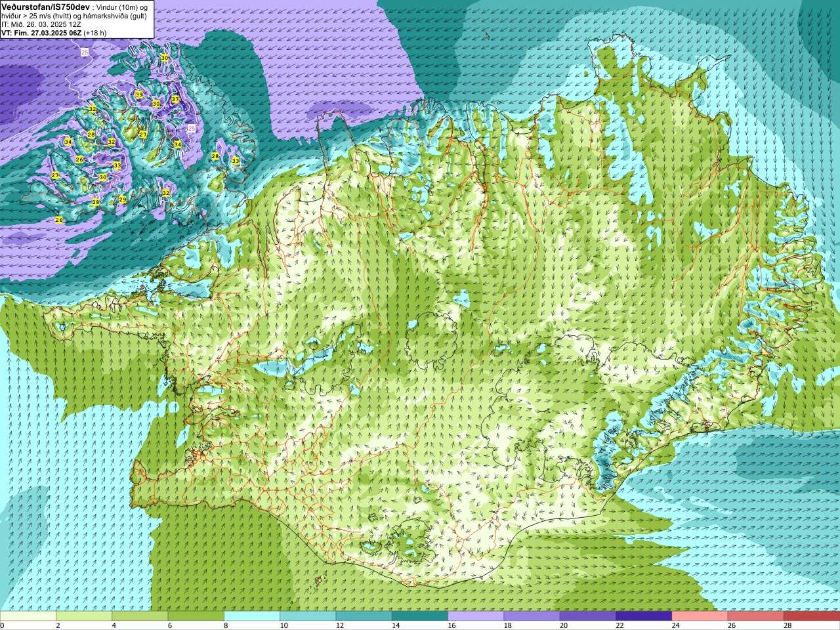Select the yellow gust marker 37
The height and width of the screenshot is (630, 840).
click(x=175, y=99)
